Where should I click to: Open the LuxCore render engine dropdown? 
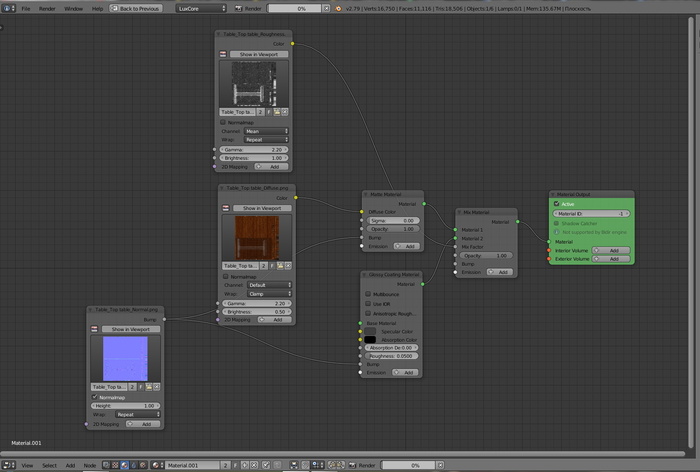coord(200,8)
